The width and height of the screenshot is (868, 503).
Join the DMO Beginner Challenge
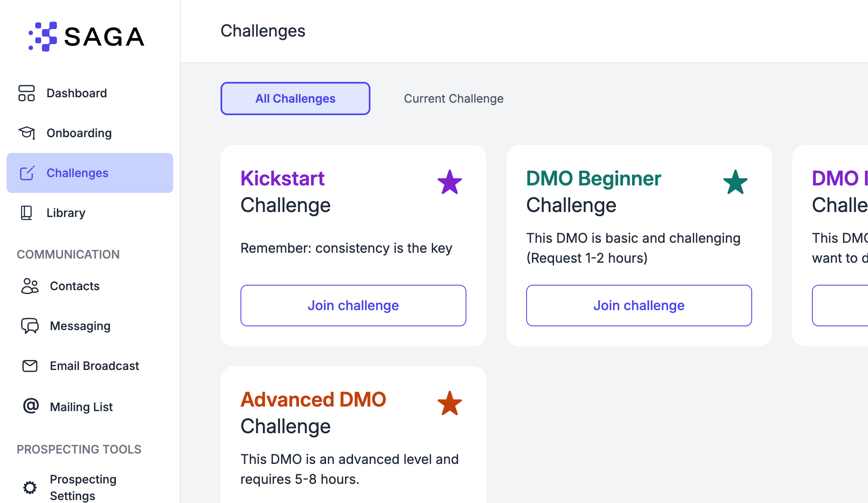(639, 306)
